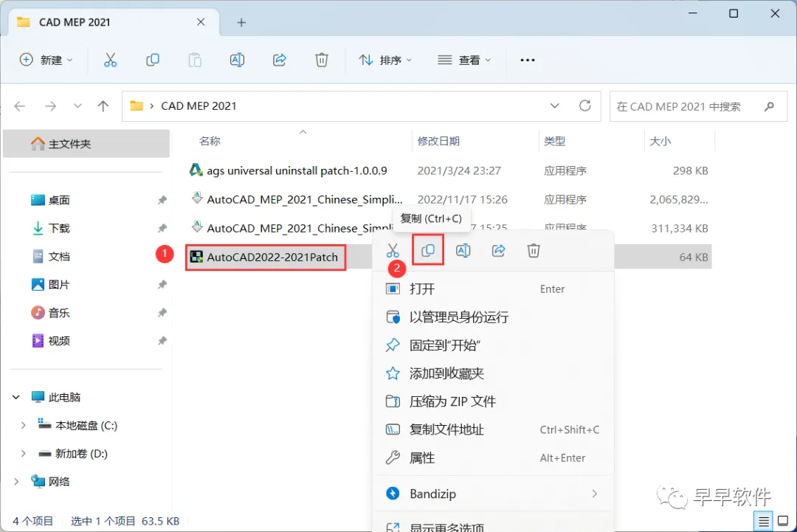Viewport: 797px width, 532px height.
Task: Expand 本地磁盘 (C:) tree node
Action: tap(23, 425)
